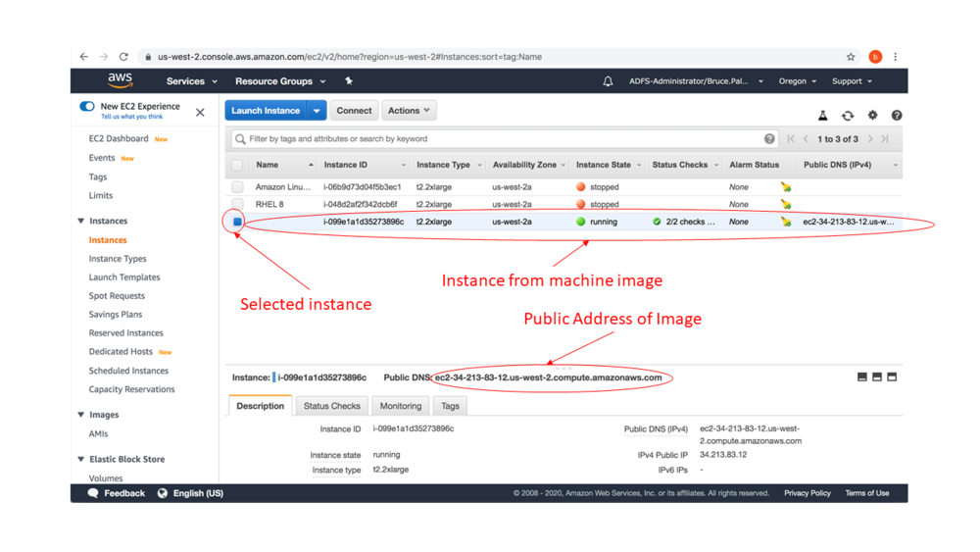Open the Resource Groups dropdown
This screenshot has width=980, height=552.
280,81
